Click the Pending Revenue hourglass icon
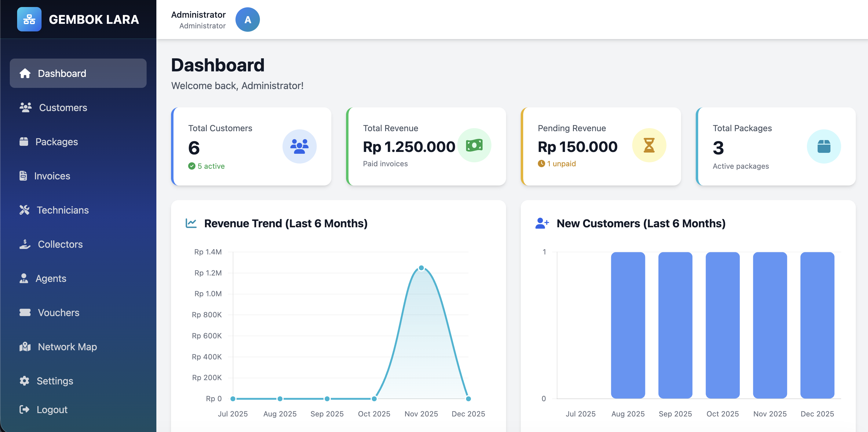Image resolution: width=868 pixels, height=432 pixels. [x=649, y=145]
